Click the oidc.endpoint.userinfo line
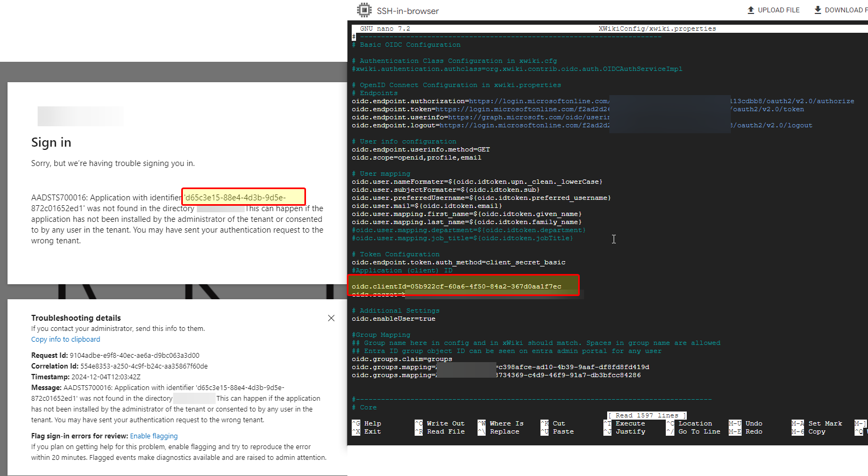 point(481,117)
